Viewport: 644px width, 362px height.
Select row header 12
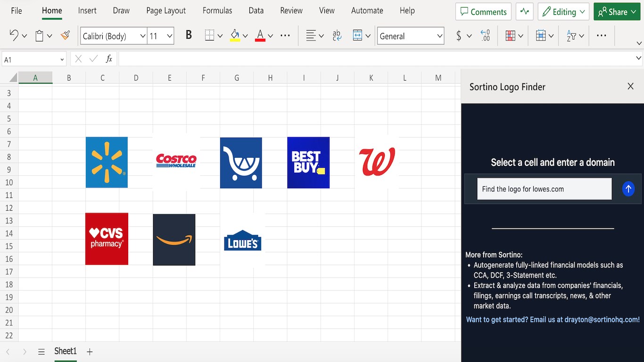[9, 208]
